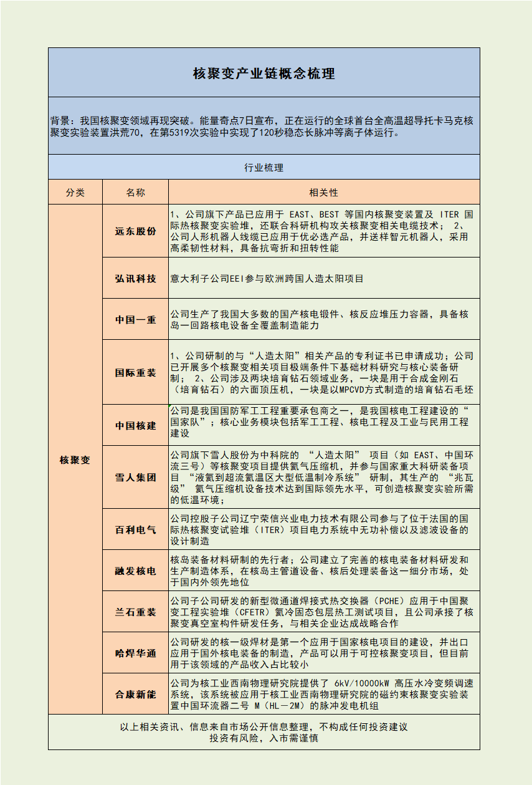This screenshot has height=785, width=532.
Task: Click the 远东股份 name cell
Action: pyautogui.click(x=135, y=231)
